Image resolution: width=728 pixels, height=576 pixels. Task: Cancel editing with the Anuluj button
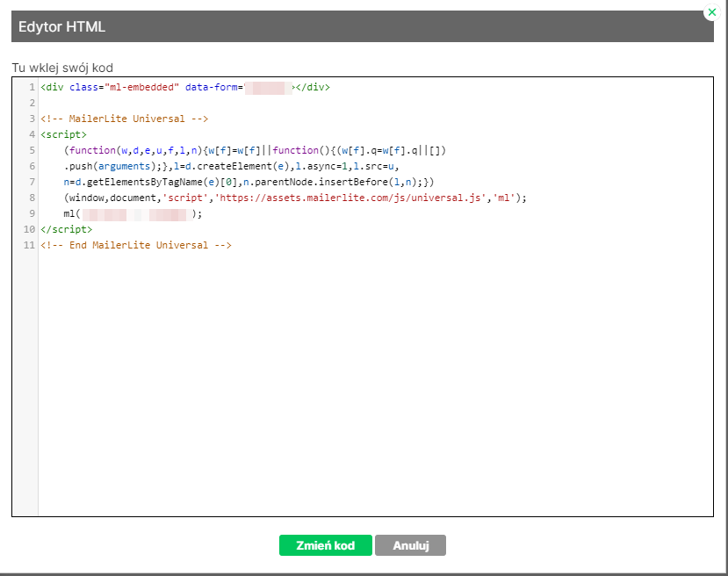tap(410, 545)
